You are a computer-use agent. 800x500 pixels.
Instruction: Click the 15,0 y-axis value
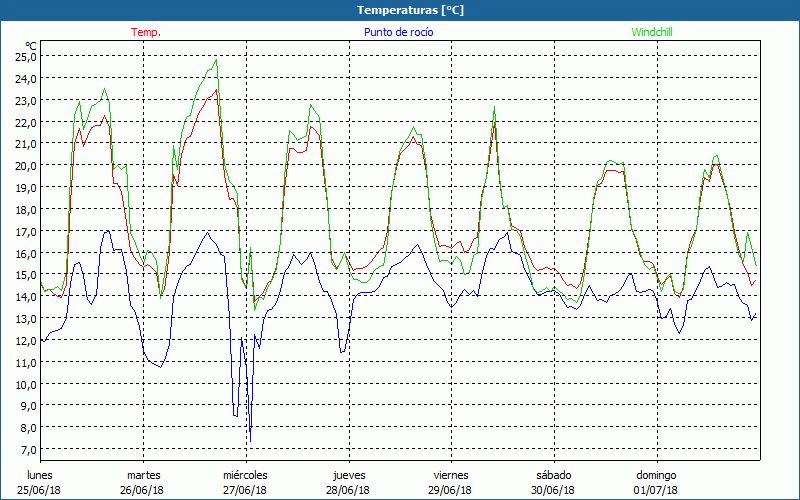pos(26,275)
